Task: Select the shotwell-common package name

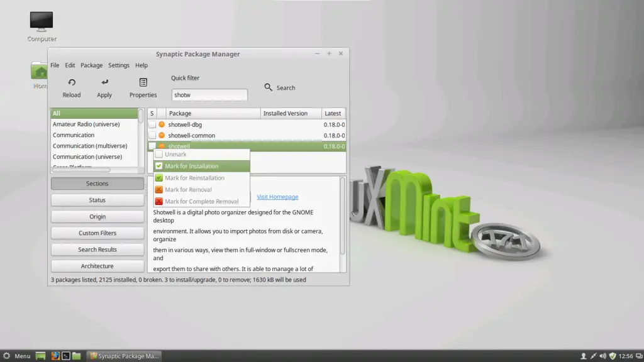Action: [191, 136]
